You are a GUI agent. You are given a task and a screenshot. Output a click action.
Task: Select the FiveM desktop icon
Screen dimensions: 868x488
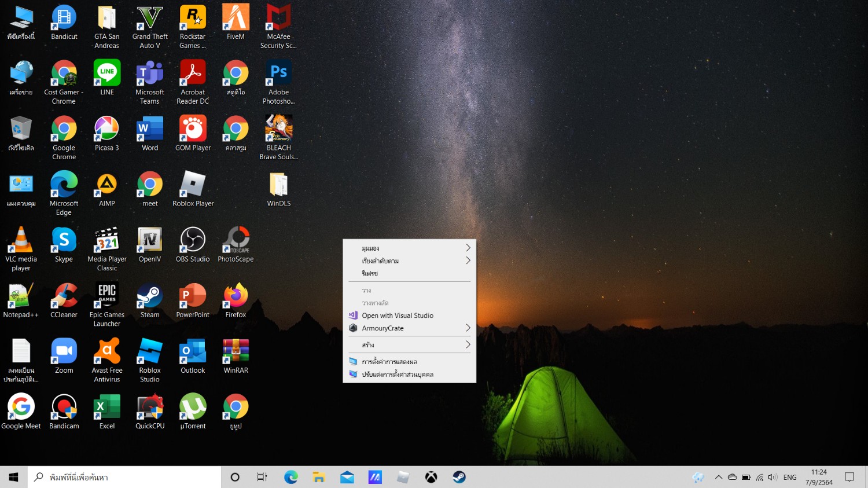coord(236,23)
